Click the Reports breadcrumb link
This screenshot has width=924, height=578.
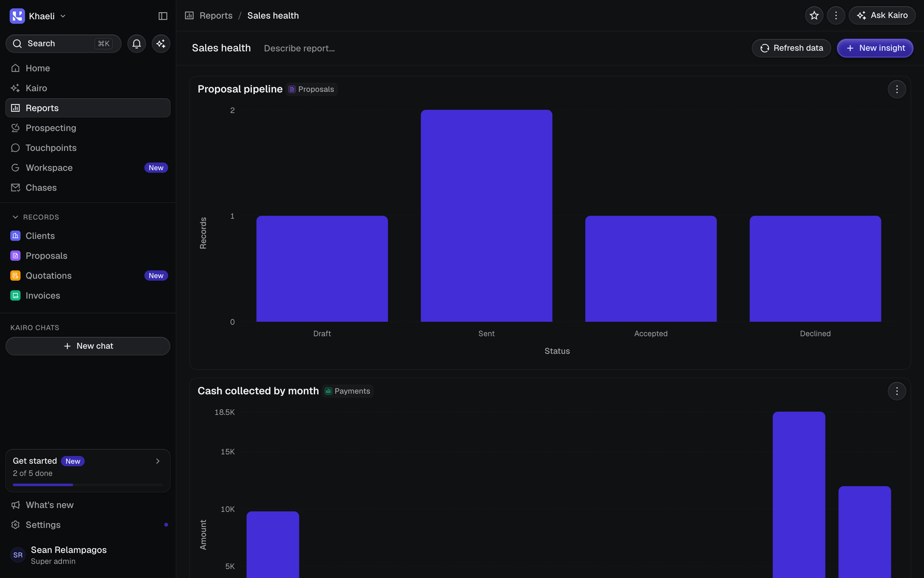(216, 16)
